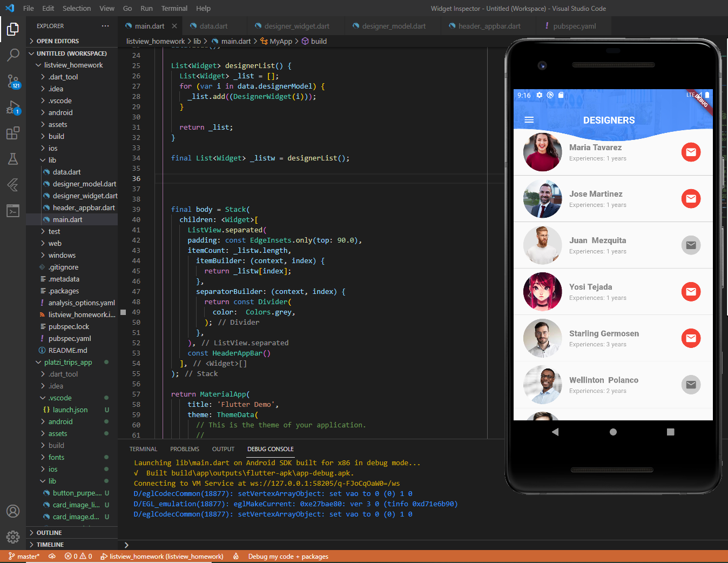Collapse the lib folder under listview_homework
This screenshot has width=728, height=563.
pos(72,160)
